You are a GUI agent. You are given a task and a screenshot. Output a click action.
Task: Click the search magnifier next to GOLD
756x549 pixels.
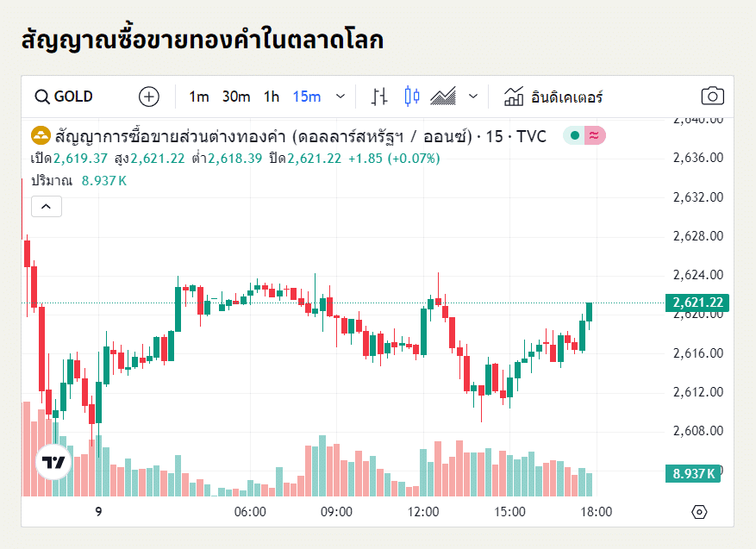(42, 97)
